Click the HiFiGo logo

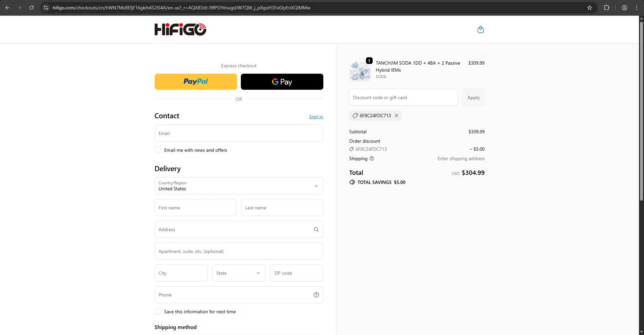point(180,29)
